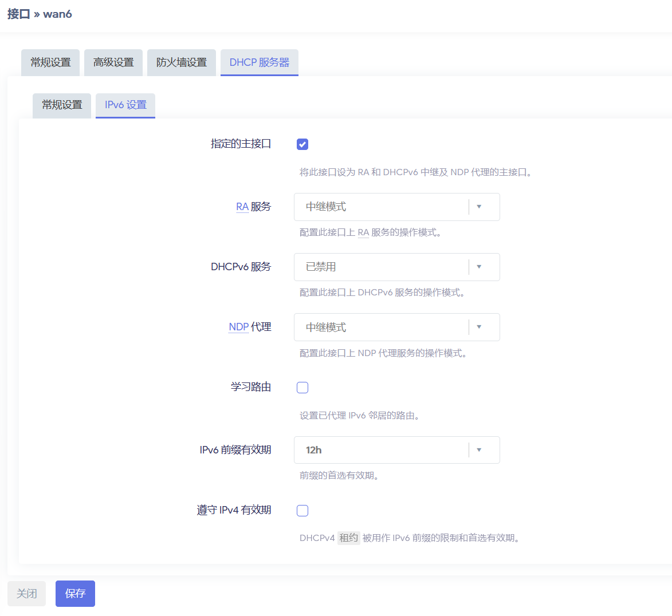Screen dimensions: 672x616
Task: Enable the 遵守 IPv4 有效期 option
Action: pyautogui.click(x=302, y=510)
